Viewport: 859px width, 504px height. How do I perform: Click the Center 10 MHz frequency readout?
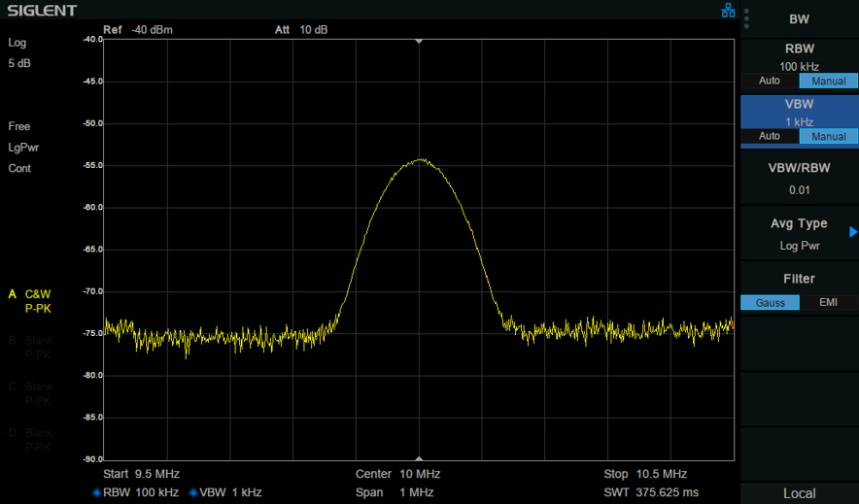398,474
